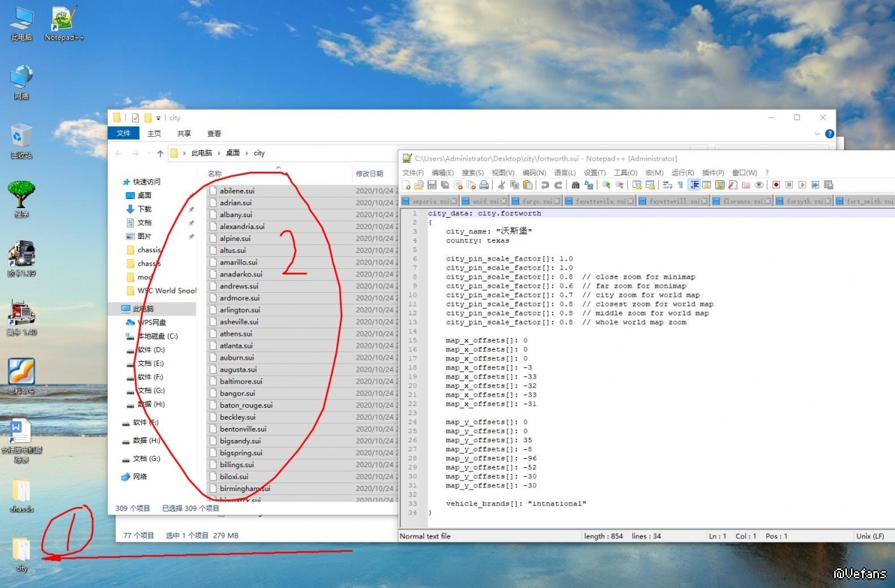
Task: Click the Print icon in Notepad++ toolbar
Action: click(x=483, y=185)
